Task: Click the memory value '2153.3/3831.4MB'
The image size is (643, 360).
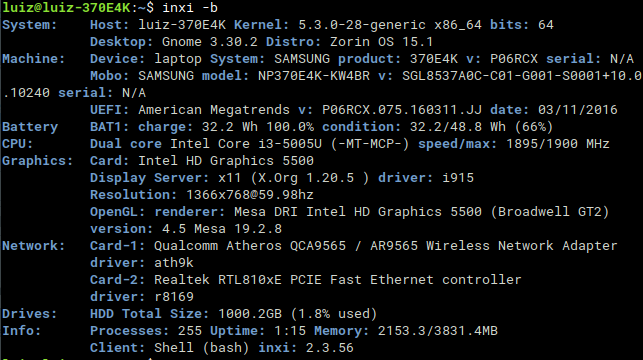Action: (x=438, y=331)
